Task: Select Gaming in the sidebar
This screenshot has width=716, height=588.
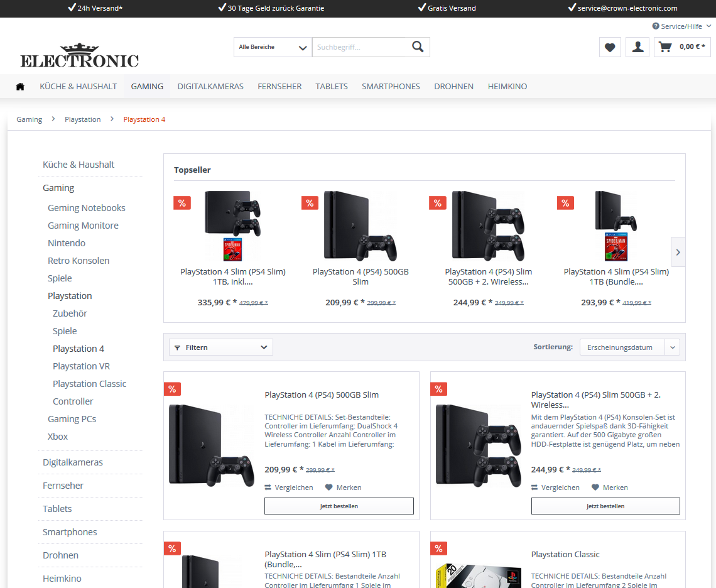Action: click(x=58, y=188)
